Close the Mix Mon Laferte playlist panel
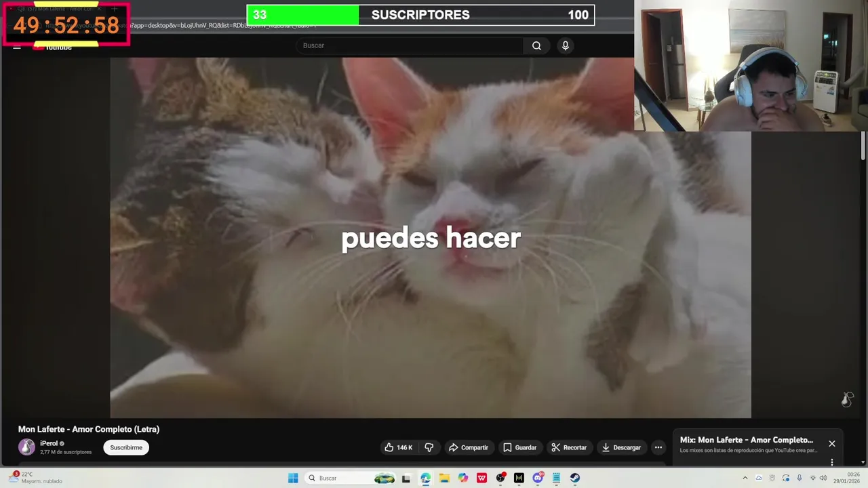This screenshot has height=488, width=868. click(x=832, y=443)
